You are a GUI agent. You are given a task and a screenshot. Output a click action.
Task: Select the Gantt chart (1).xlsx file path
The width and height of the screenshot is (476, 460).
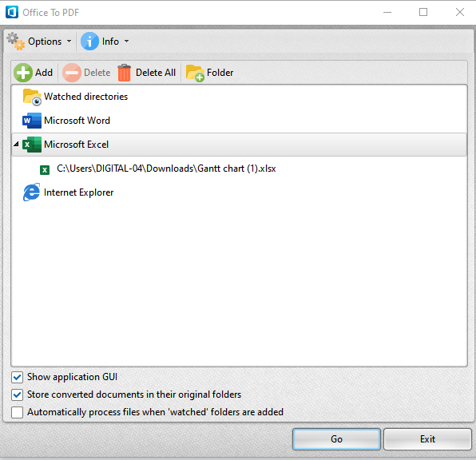(166, 169)
